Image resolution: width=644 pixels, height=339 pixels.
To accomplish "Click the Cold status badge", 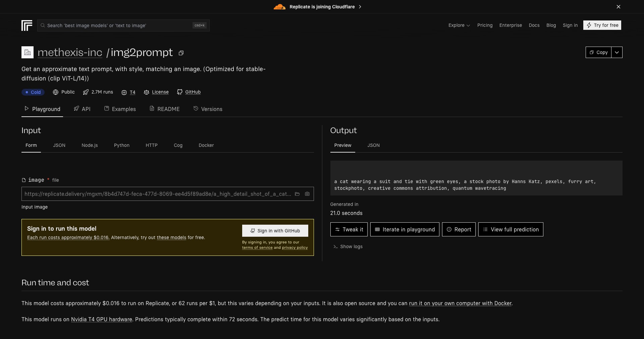I will [x=33, y=92].
